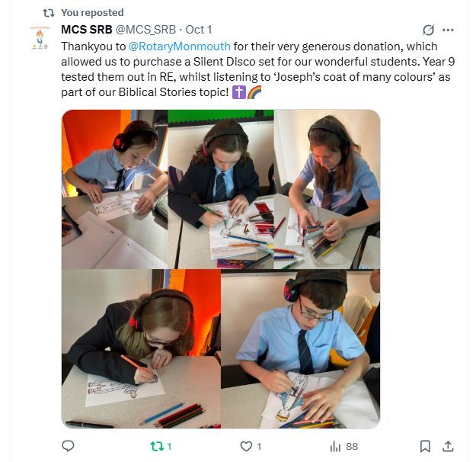Viewport: 476px width, 462px height.
Task: Open top-left photo with orange wall
Action: click(x=115, y=189)
